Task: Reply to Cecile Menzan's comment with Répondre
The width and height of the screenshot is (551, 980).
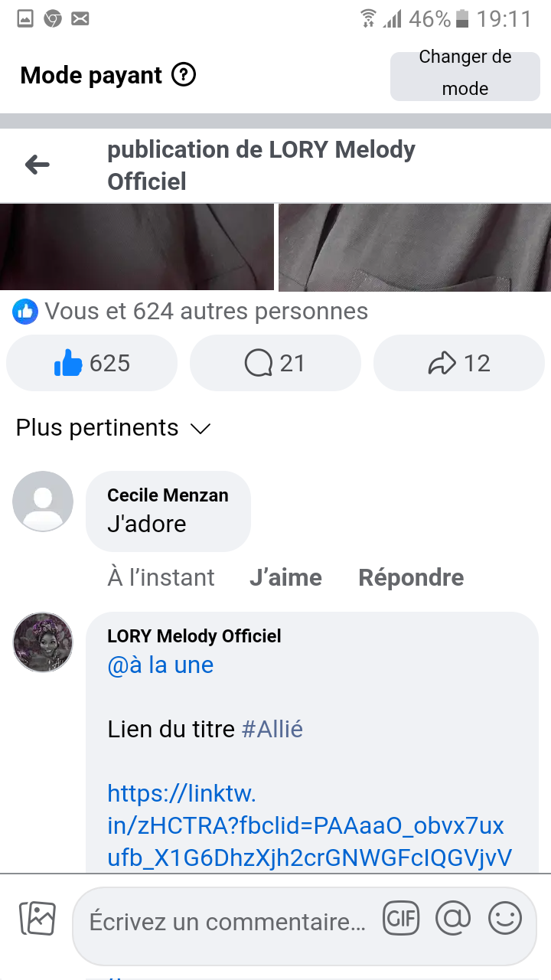Action: click(x=411, y=577)
